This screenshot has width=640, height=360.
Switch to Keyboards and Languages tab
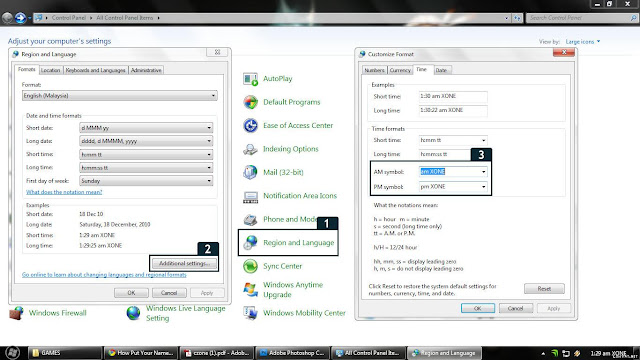tap(96, 70)
